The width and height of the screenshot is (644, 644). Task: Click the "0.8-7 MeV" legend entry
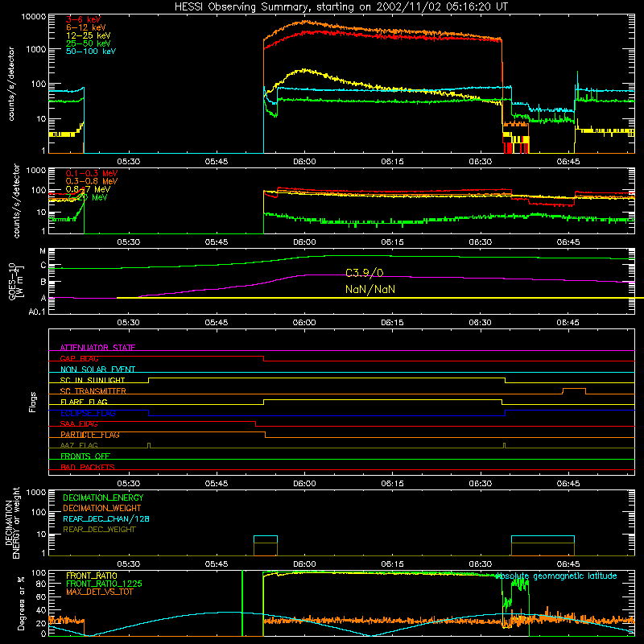[88, 189]
